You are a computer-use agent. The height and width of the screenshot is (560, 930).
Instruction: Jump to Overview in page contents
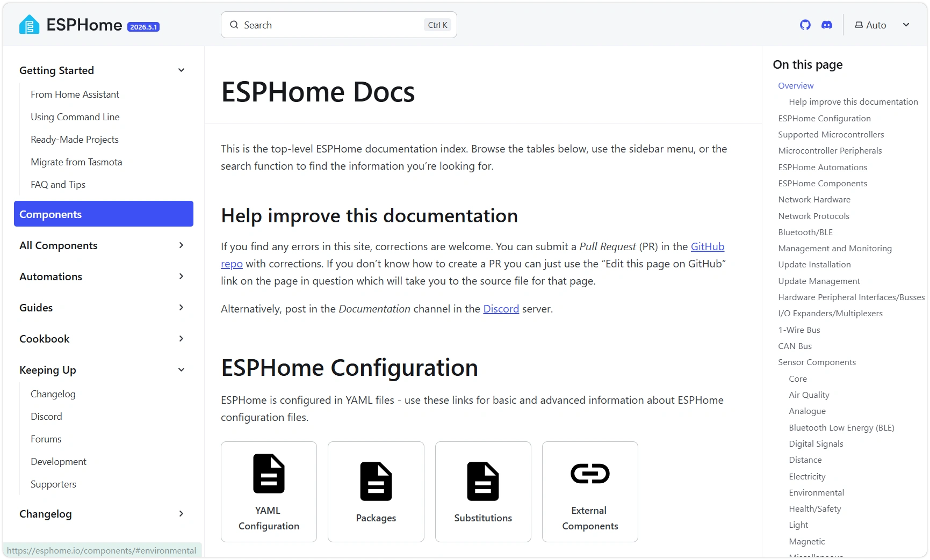tap(796, 85)
